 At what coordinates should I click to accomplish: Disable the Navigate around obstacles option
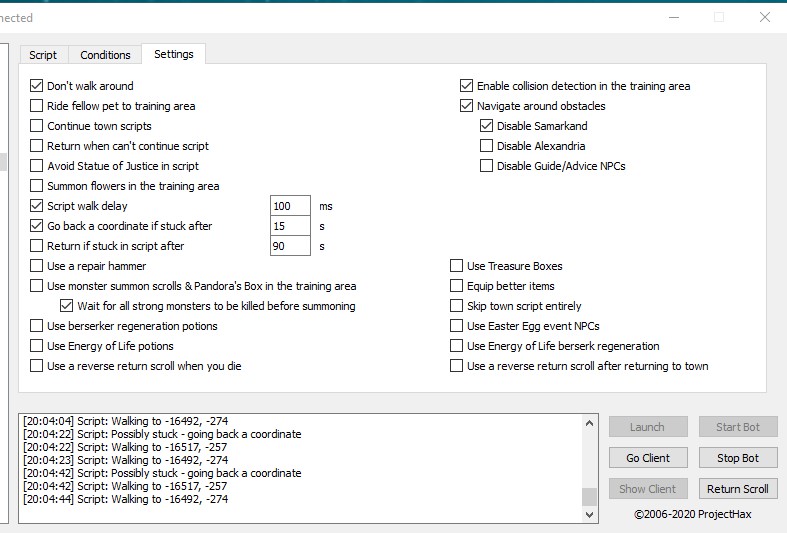(467, 106)
